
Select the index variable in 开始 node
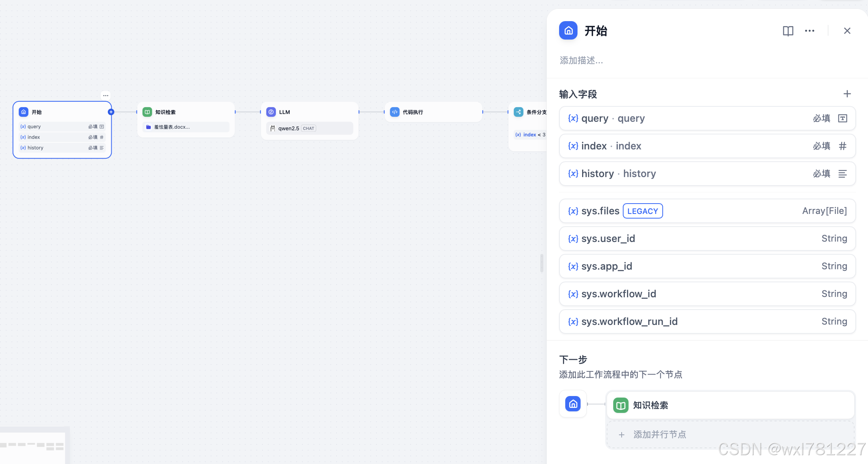(62, 137)
